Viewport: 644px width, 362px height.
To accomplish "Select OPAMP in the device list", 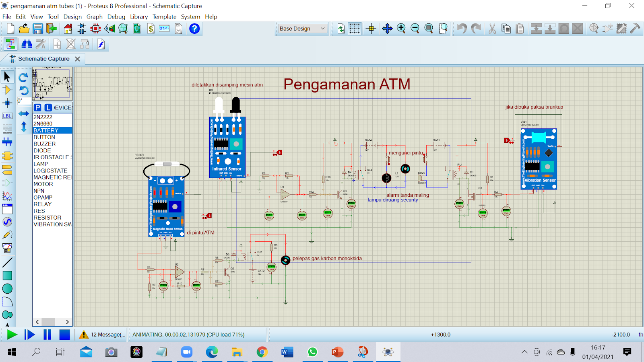I will pos(52,197).
